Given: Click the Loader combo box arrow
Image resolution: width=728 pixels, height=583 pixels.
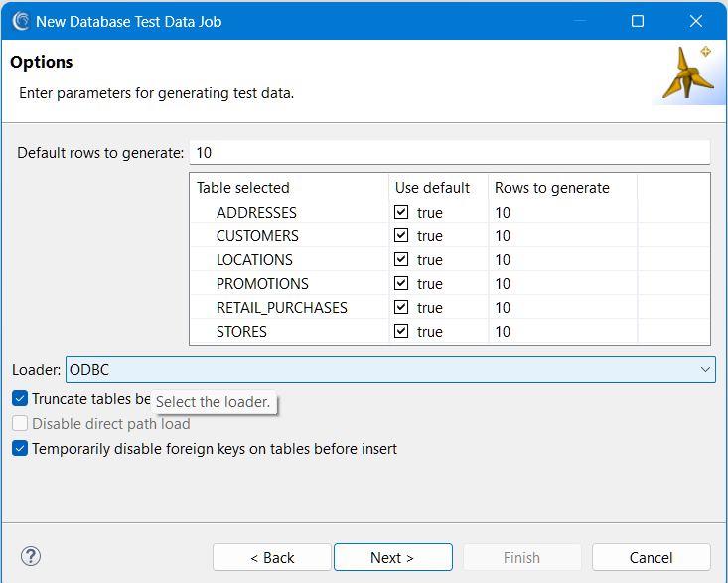Looking at the screenshot, I should click(x=705, y=369).
